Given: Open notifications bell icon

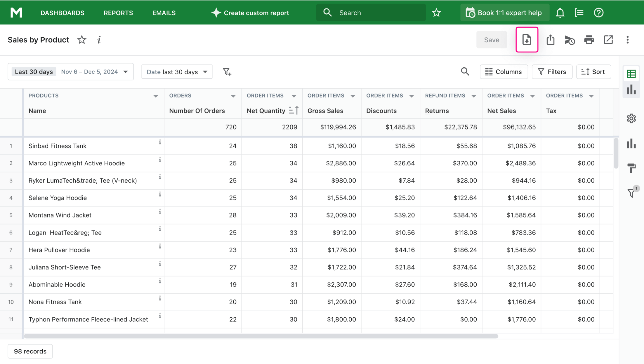Looking at the screenshot, I should pyautogui.click(x=560, y=13).
